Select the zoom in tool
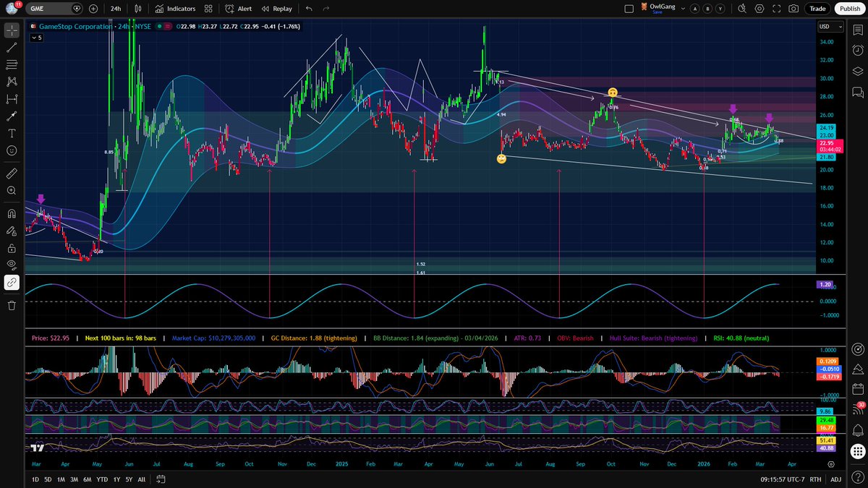Image resolution: width=868 pixels, height=488 pixels. pos(12,191)
